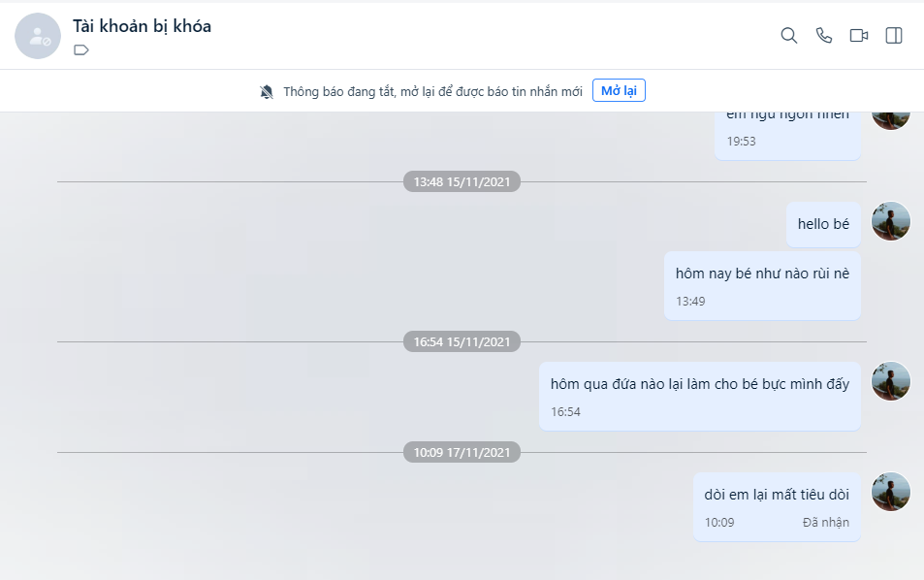
Task: Click sender avatar next to "hôm qua đứa nào" message
Action: click(891, 381)
